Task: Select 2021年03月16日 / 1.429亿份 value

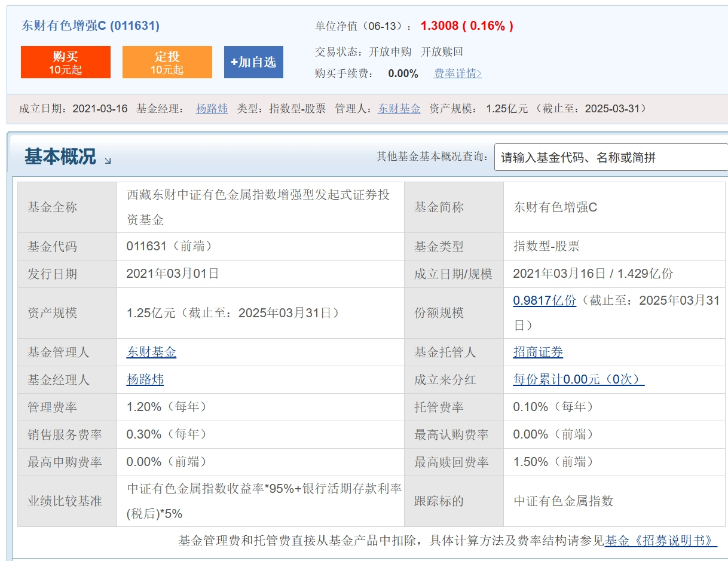Action: (593, 274)
